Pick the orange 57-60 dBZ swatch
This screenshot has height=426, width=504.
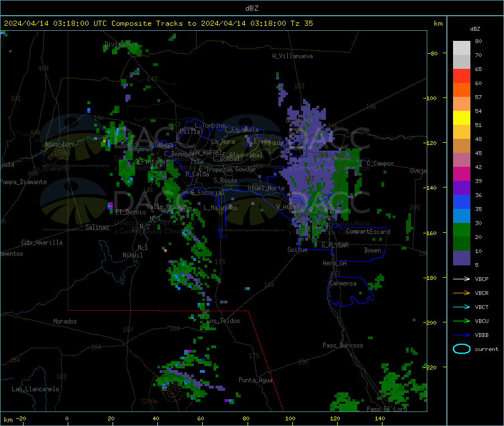461,90
